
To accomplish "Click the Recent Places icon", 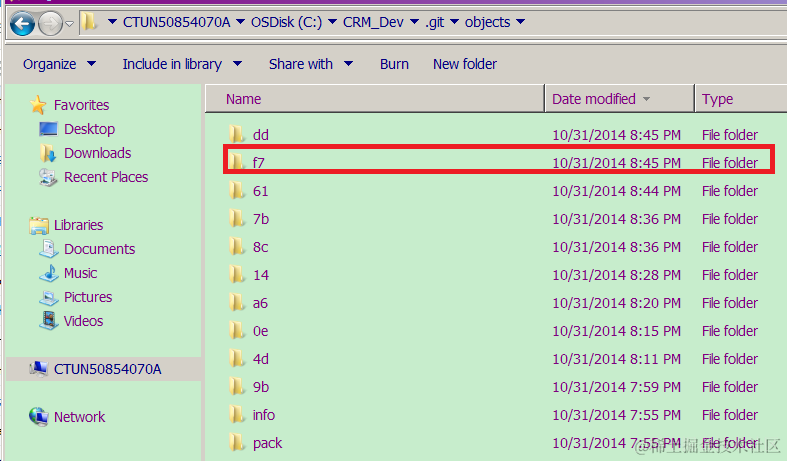I will click(48, 177).
